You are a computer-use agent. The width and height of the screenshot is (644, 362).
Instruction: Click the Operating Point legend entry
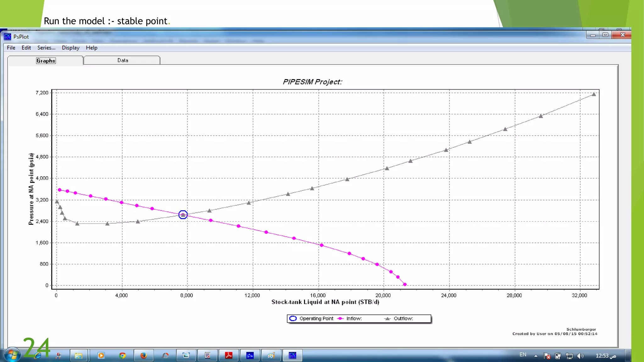(311, 319)
